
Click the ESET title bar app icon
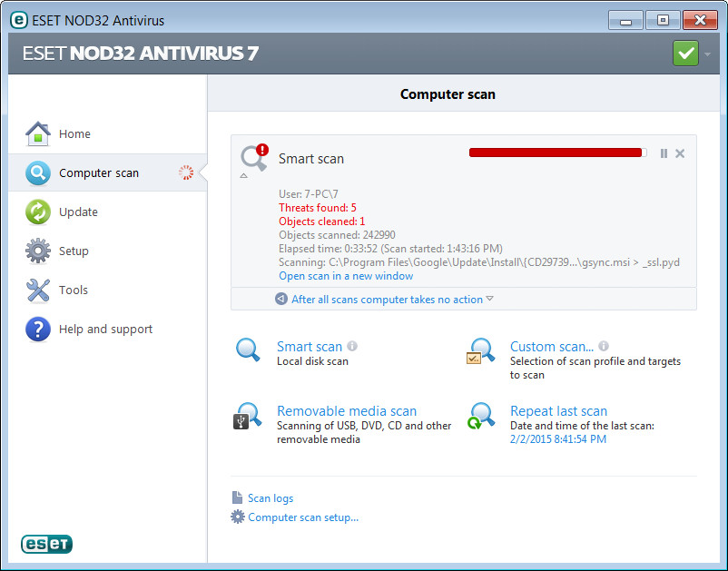[19, 20]
